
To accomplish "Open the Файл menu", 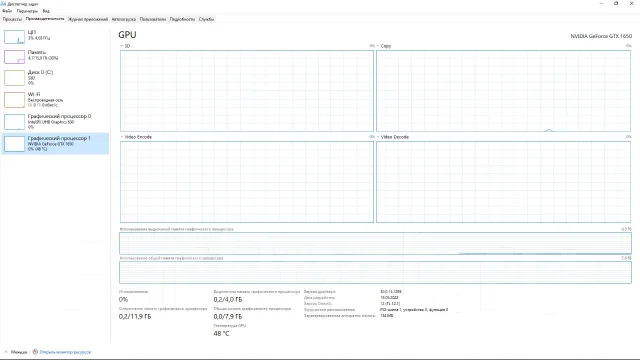I will click(x=7, y=11).
